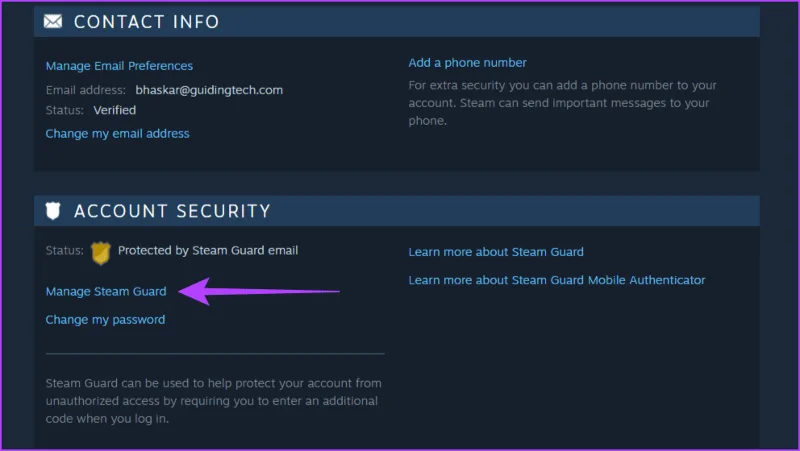Open Add a phone number link
Viewport: 800px width, 451px height.
467,63
